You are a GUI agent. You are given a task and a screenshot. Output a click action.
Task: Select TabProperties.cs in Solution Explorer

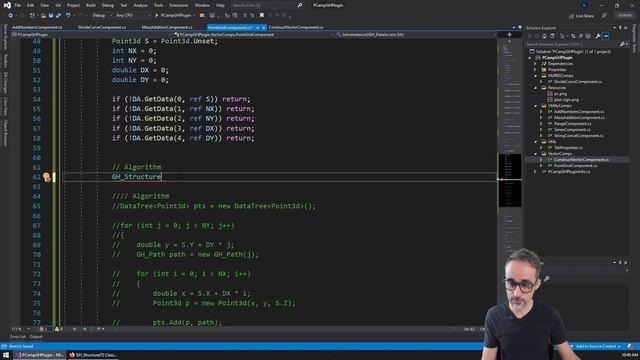(x=568, y=148)
